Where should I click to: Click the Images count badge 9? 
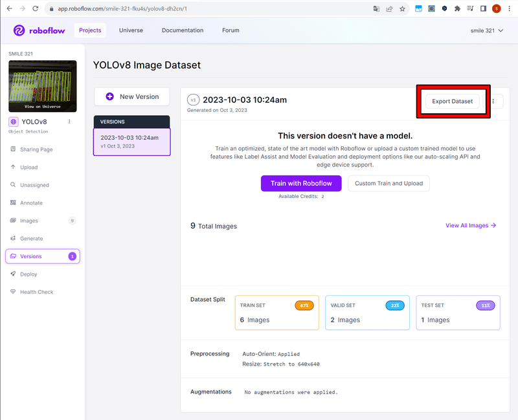coord(73,221)
